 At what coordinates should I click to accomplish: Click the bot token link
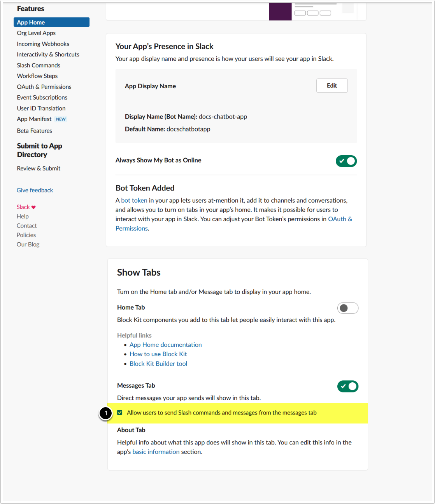coord(134,200)
